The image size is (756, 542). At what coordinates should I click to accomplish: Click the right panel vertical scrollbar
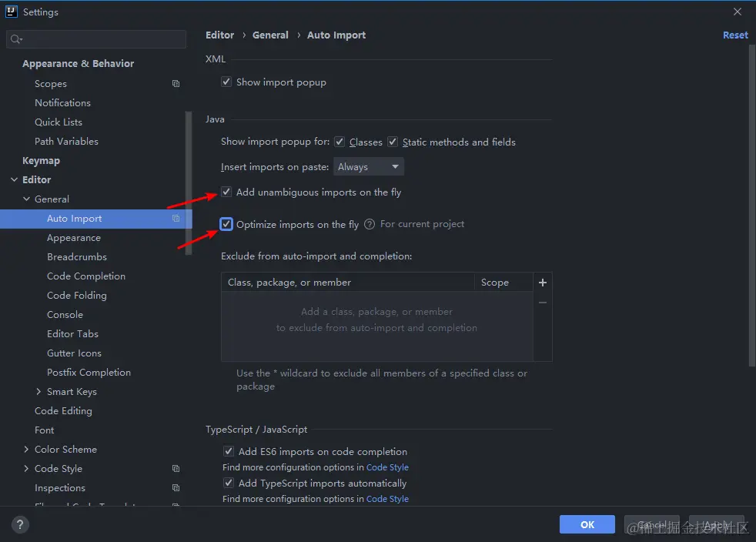[x=752, y=206]
